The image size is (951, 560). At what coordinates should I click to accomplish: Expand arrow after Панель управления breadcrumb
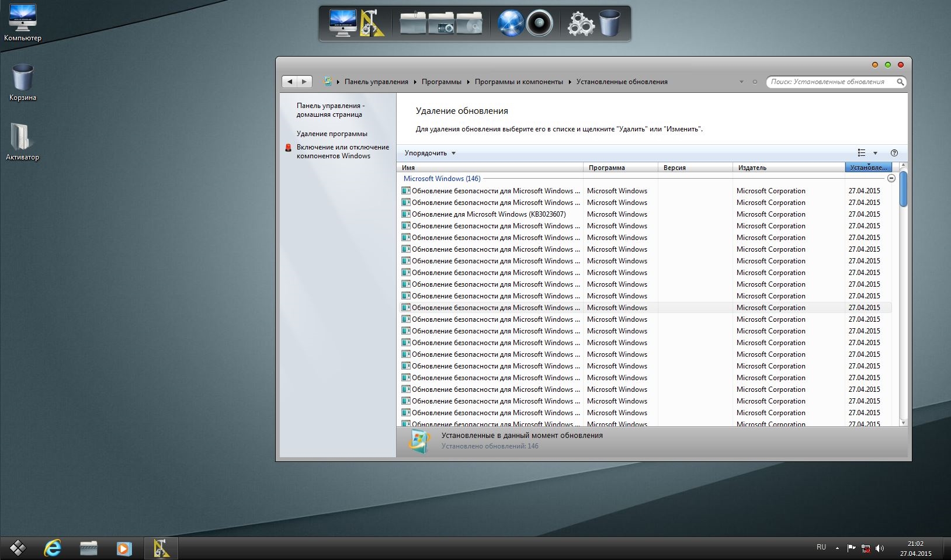point(415,82)
